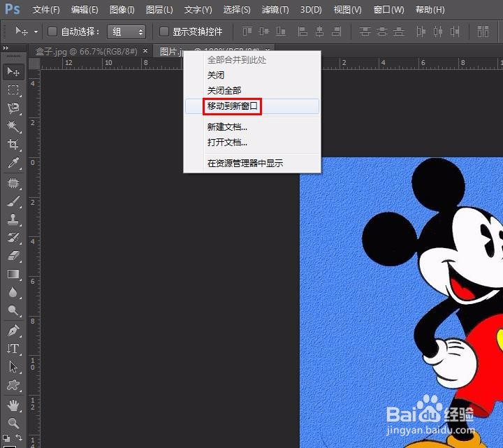Click the Ps application logo

[x=13, y=9]
